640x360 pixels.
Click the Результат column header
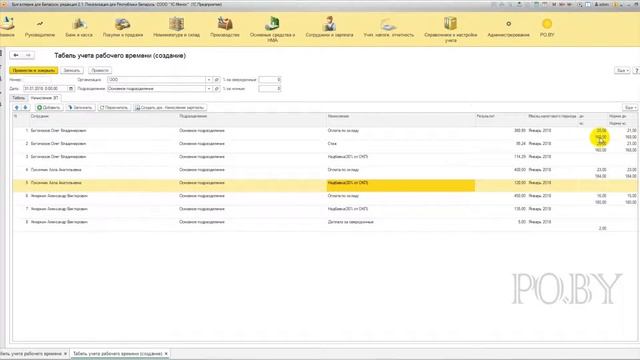[x=501, y=116]
